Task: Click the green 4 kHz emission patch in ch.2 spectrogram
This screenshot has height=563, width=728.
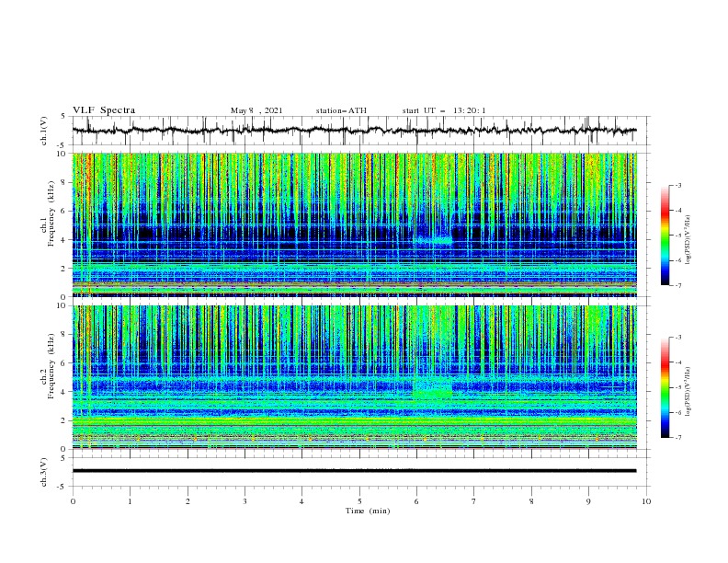Action: pyautogui.click(x=432, y=394)
